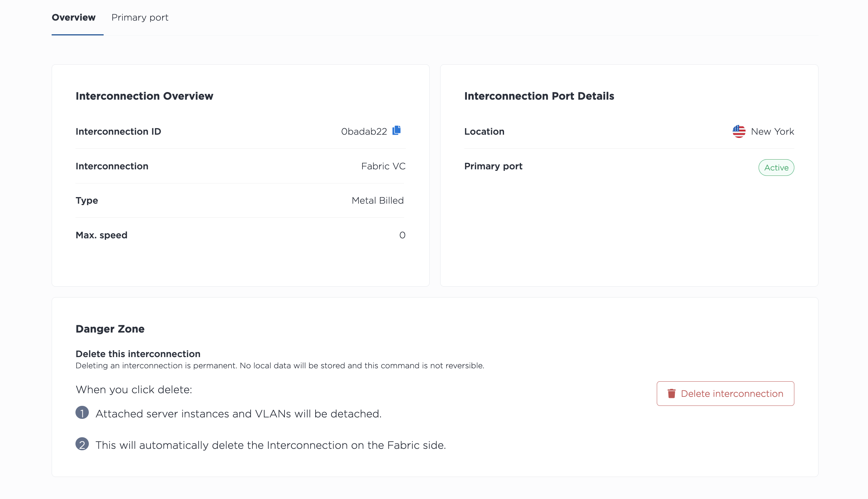868x499 pixels.
Task: Click the Max. speed value 0
Action: (x=402, y=235)
